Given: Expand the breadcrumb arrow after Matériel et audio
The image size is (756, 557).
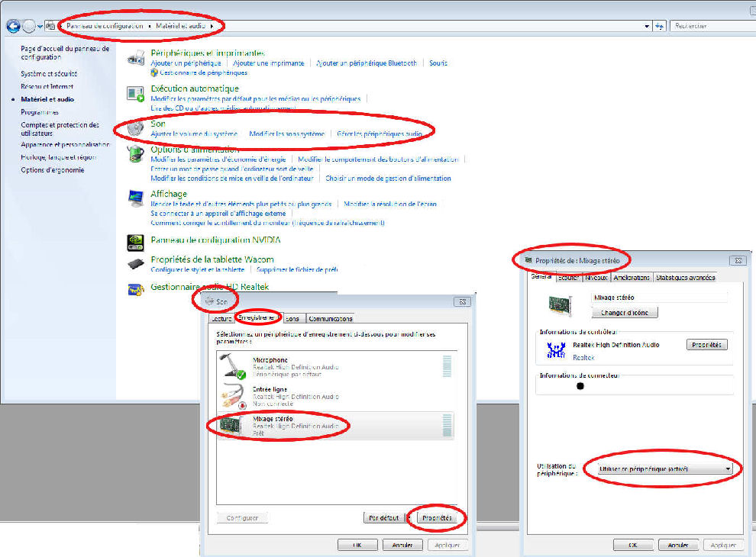Looking at the screenshot, I should pos(212,26).
